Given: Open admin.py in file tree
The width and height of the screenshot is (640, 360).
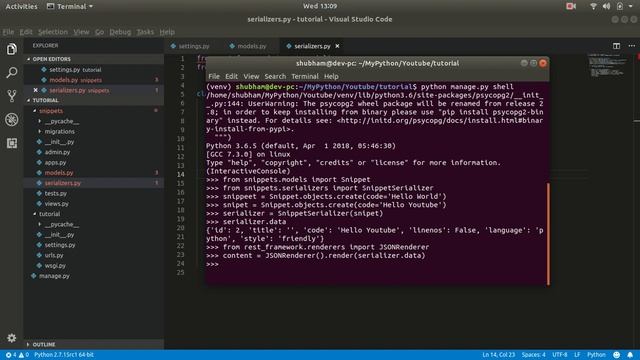Looking at the screenshot, I should point(57,152).
